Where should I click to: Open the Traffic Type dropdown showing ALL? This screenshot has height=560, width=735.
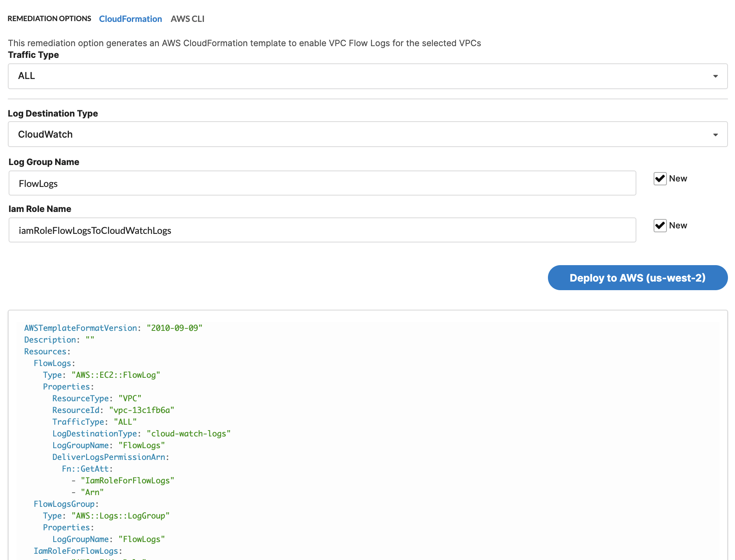[x=367, y=76]
